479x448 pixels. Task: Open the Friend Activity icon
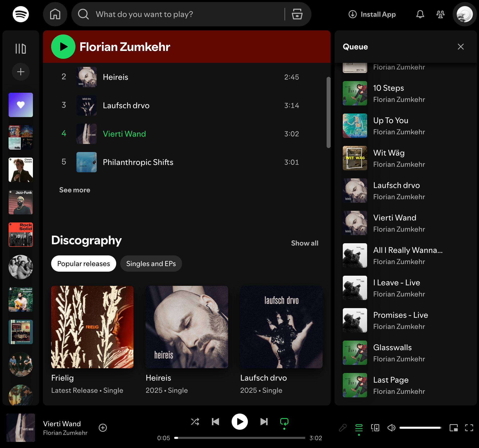pos(441,14)
